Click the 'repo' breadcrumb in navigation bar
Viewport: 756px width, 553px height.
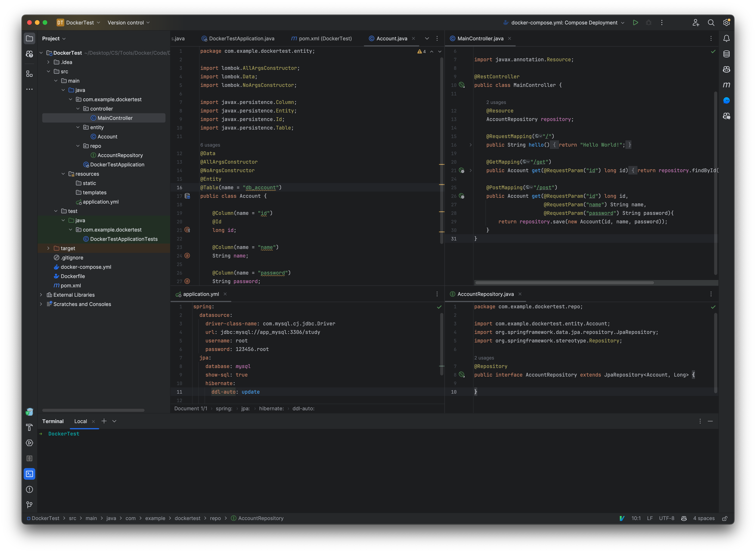click(x=215, y=518)
